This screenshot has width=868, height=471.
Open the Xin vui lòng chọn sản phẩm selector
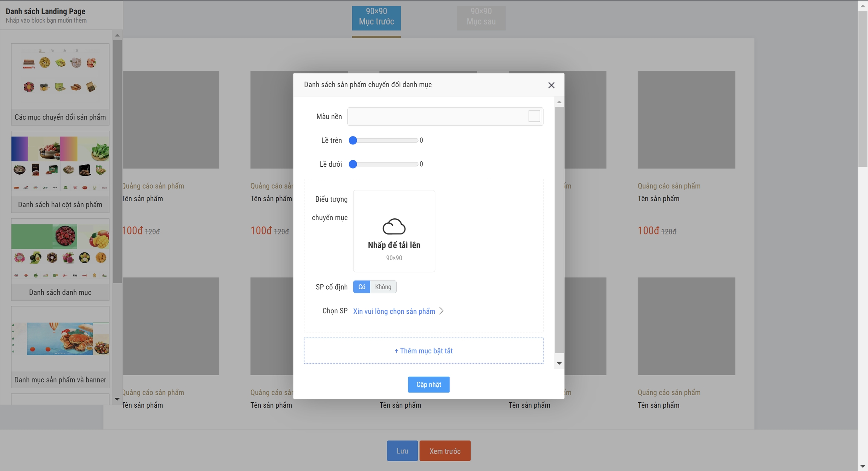pyautogui.click(x=394, y=311)
